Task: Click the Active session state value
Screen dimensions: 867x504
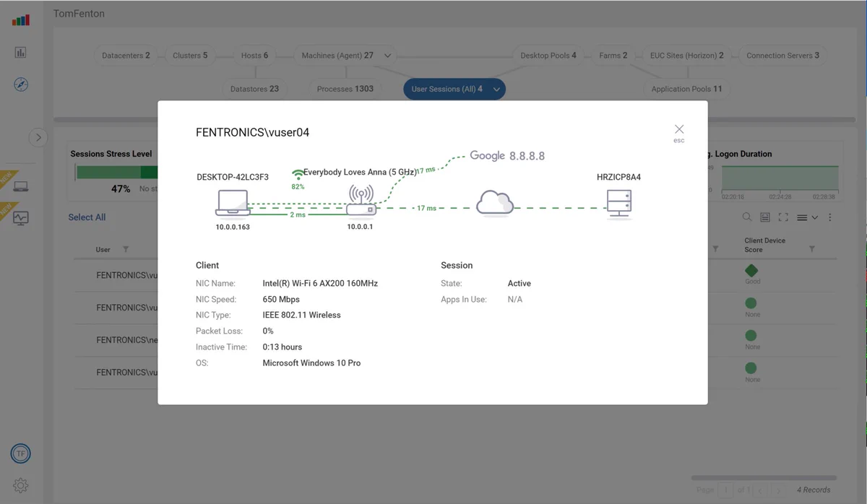Action: pos(519,283)
